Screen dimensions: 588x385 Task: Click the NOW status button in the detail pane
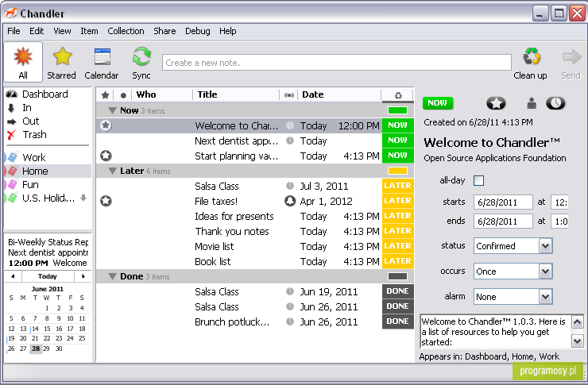[x=438, y=103]
